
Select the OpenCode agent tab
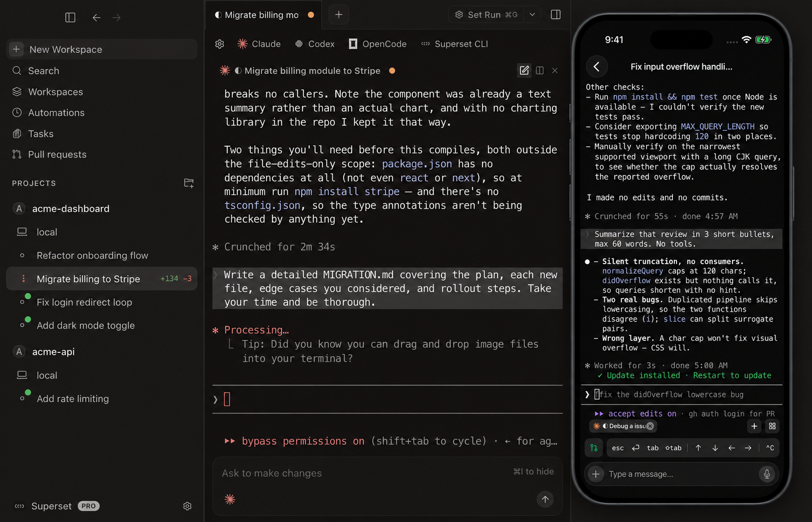(x=377, y=44)
